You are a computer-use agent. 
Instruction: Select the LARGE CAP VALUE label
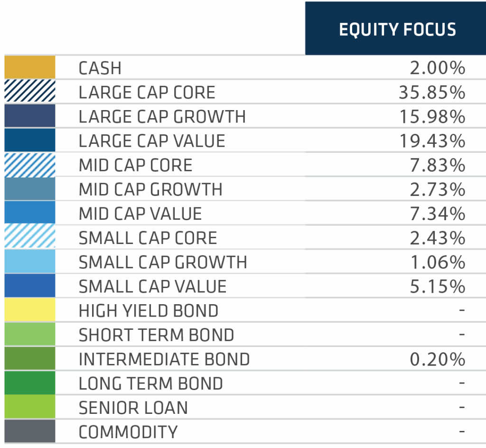152,141
